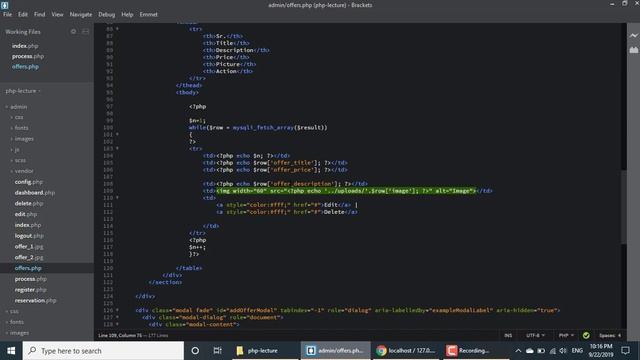
Task: Open dashboard.php in file tree
Action: click(x=35, y=192)
